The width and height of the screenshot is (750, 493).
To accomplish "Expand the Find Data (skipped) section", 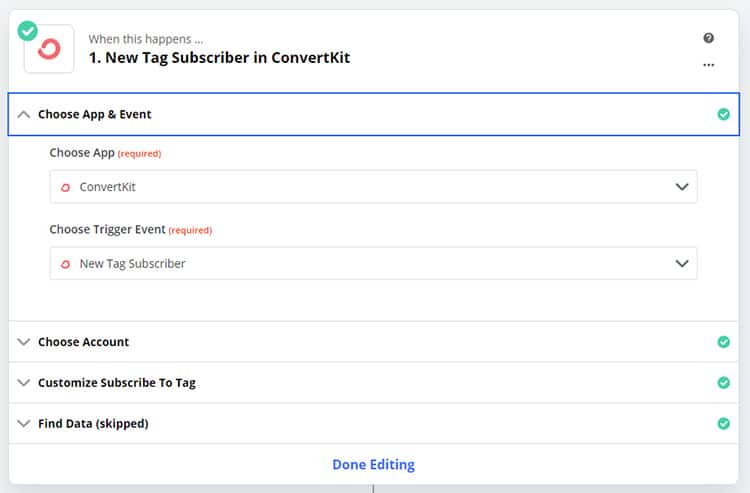I will [x=24, y=424].
